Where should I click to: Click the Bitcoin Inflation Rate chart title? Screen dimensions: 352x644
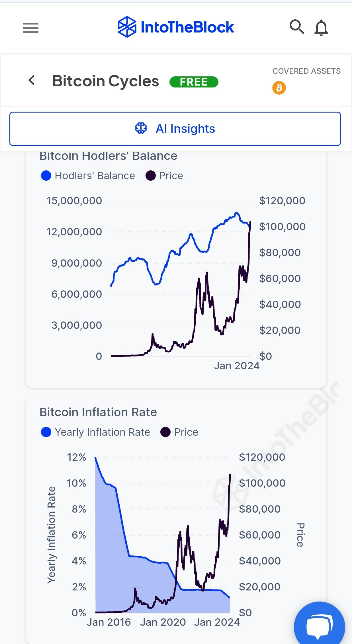coord(98,412)
